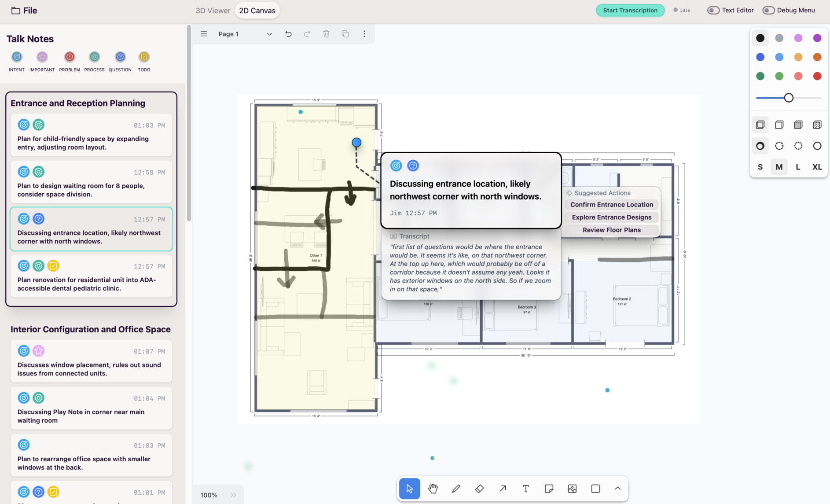This screenshot has height=504, width=830.
Task: Enable the Debug Menu toggle
Action: (768, 10)
